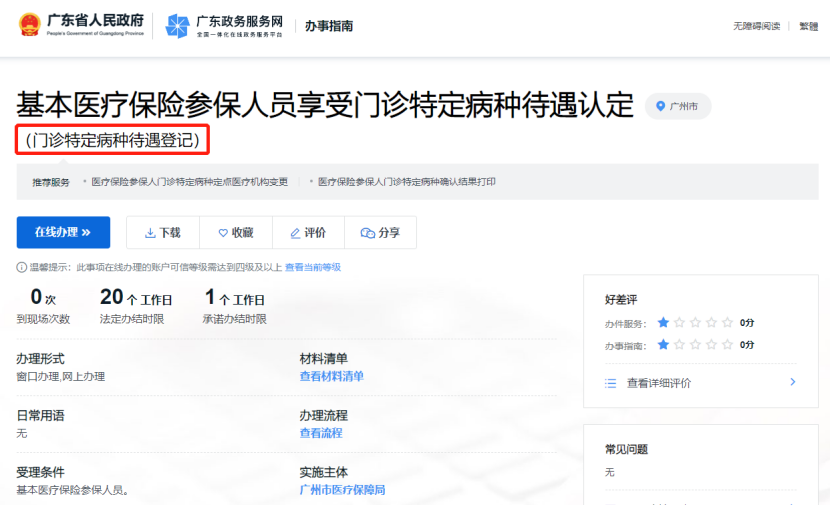Enable 无障碍阅读 mode
This screenshot has height=505, width=830.
756,26
